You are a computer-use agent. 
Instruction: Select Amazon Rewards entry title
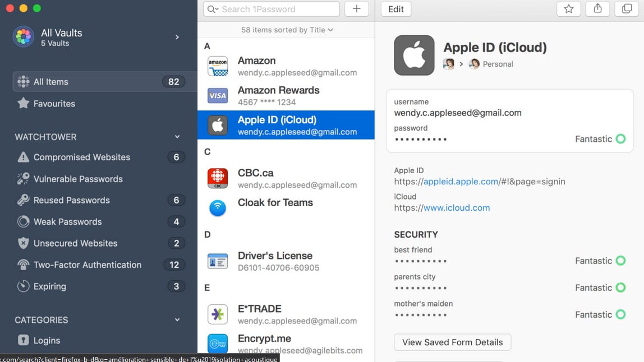(278, 90)
